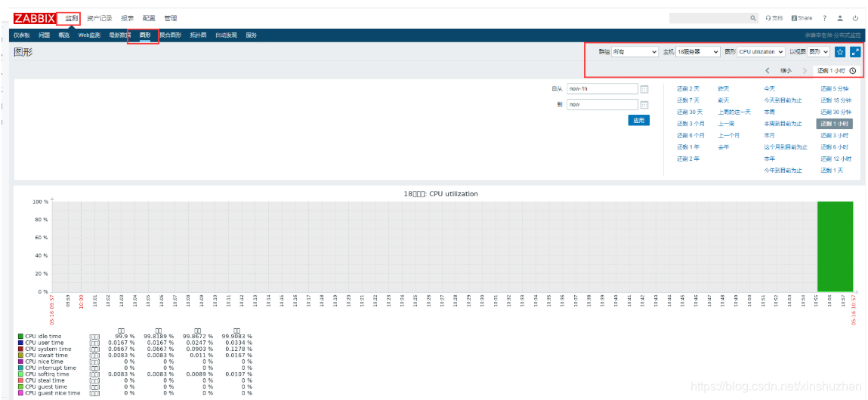Screen dimensions: 868x400
Task: Open the 管理 top menu
Action: coord(171,18)
